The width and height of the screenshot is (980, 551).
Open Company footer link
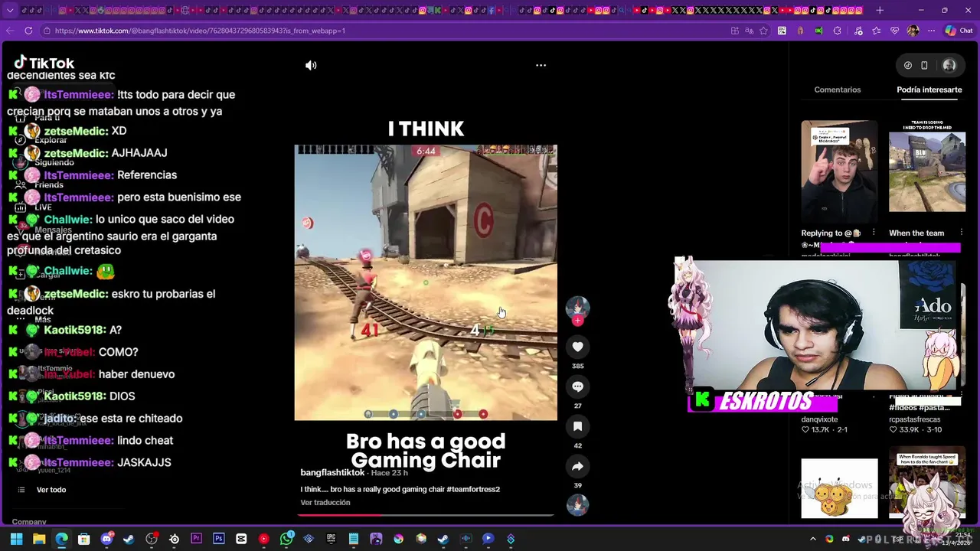tap(29, 522)
